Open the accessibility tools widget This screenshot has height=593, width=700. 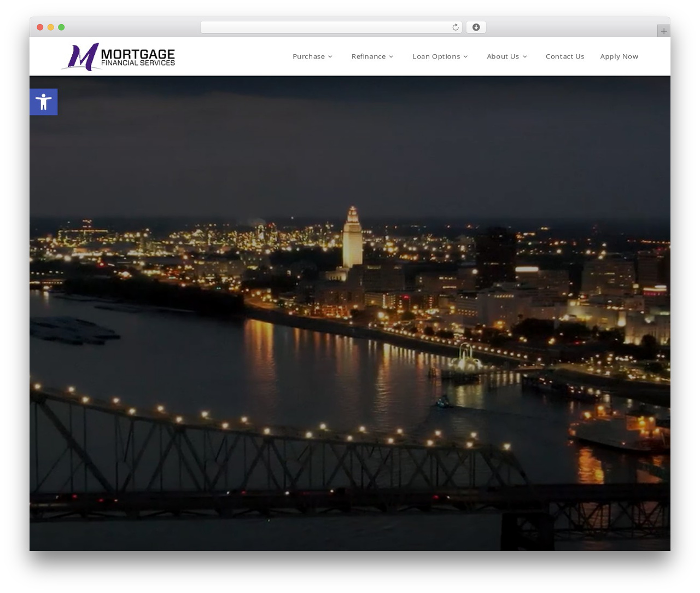click(x=44, y=102)
